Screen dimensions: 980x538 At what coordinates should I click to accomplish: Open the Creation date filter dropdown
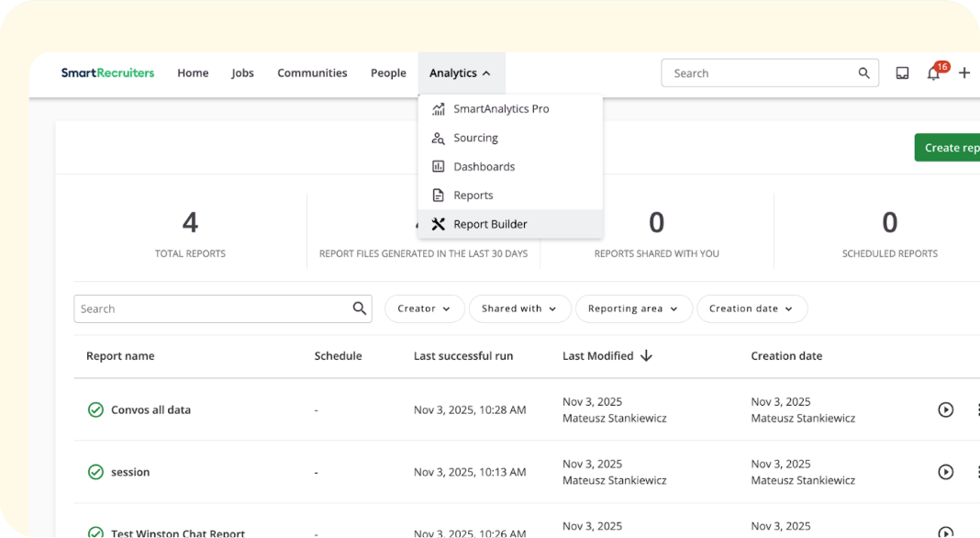tap(752, 308)
